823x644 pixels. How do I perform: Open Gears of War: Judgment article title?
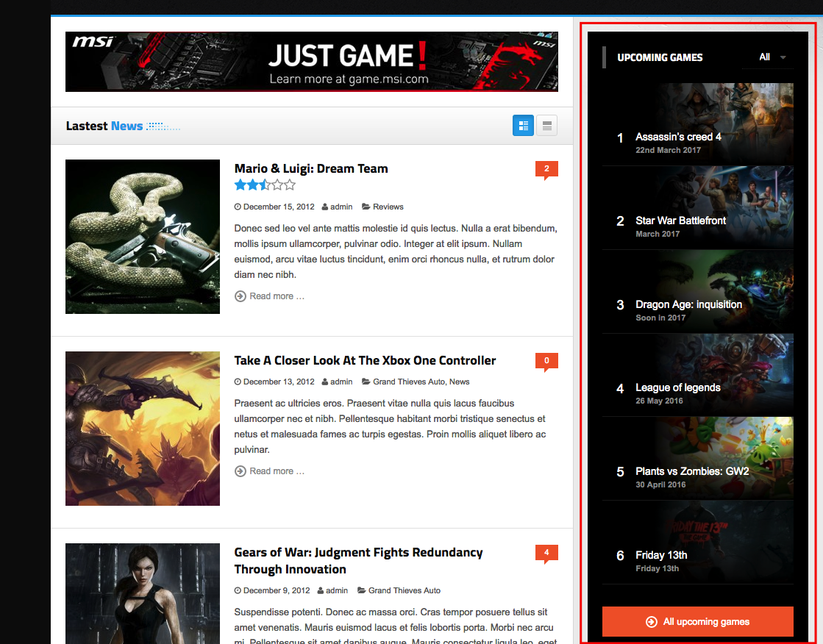pos(358,560)
